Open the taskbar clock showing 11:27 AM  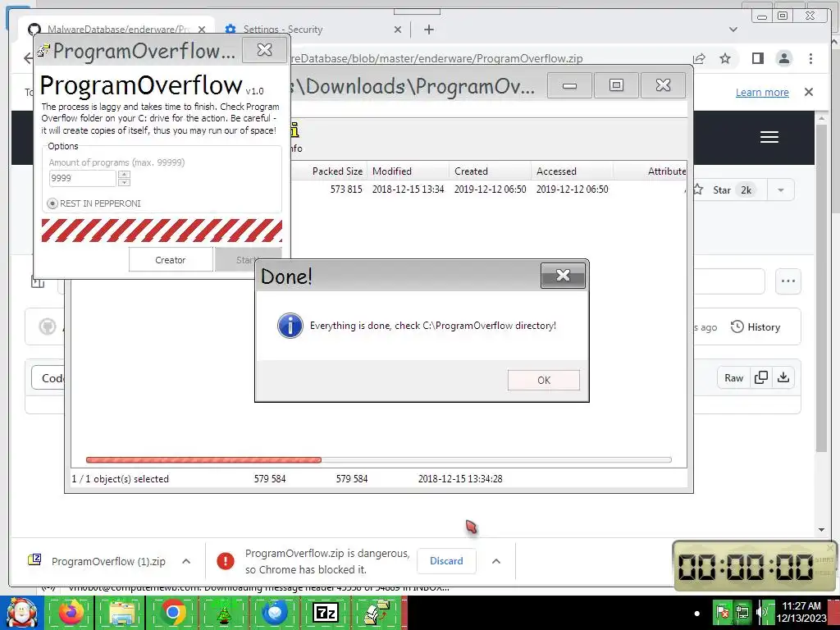click(x=801, y=612)
